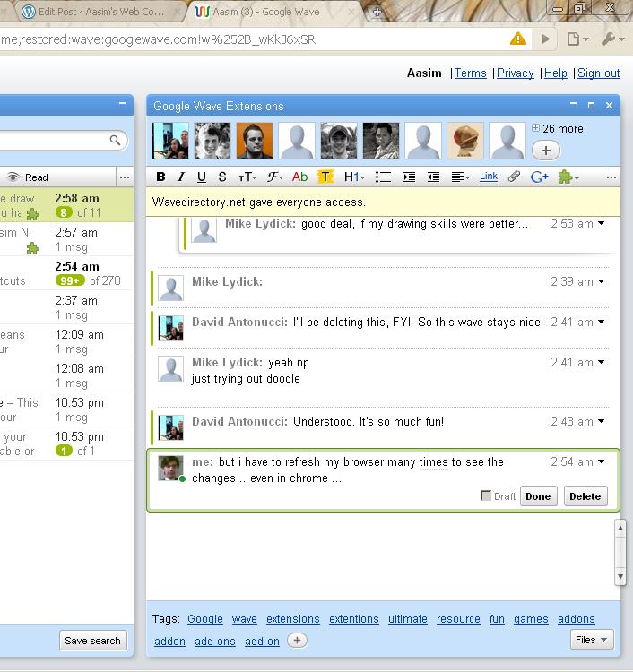The height and width of the screenshot is (672, 633).
Task: Open message menu for 2:53 am reply
Action: 602,223
